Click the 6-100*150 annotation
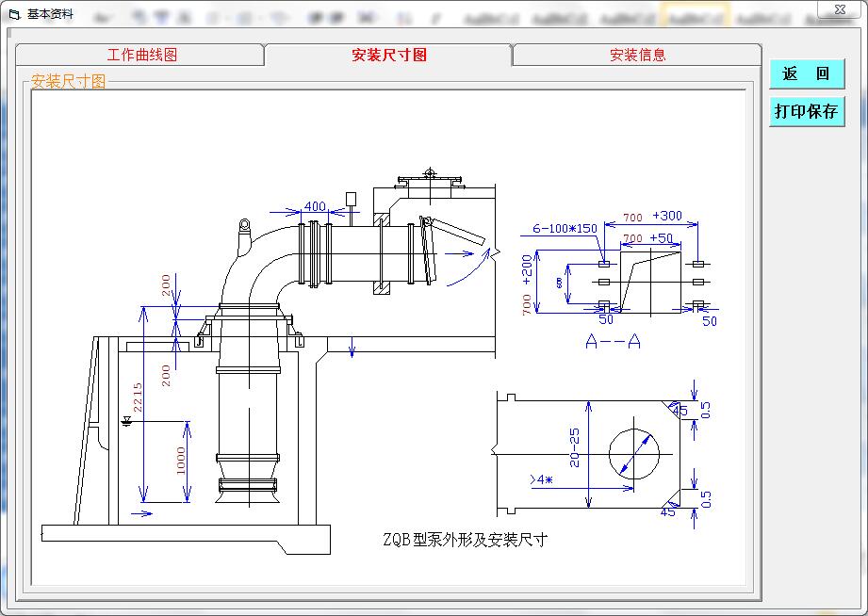The width and height of the screenshot is (868, 616). (565, 228)
